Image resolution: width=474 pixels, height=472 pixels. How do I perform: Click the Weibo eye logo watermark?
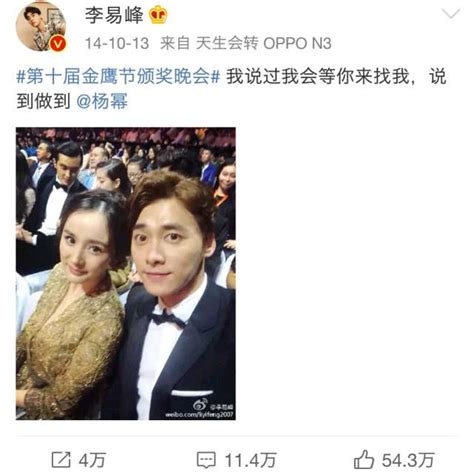tap(200, 405)
